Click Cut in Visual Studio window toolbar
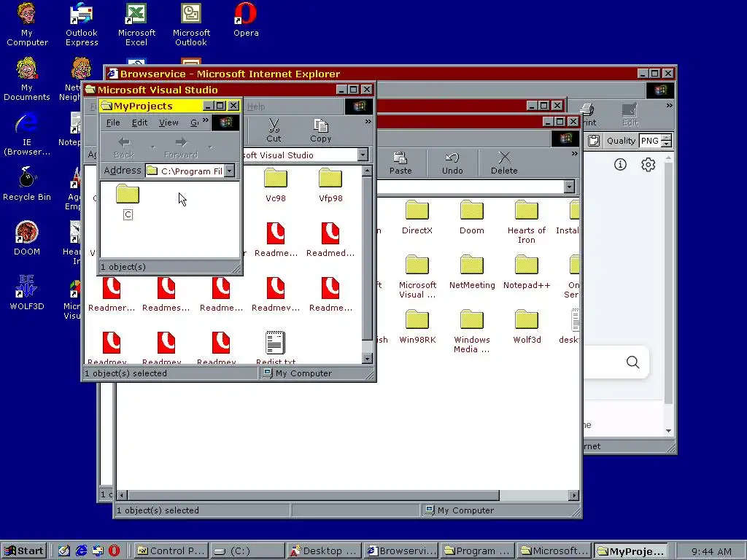This screenshot has height=560, width=747. click(274, 131)
